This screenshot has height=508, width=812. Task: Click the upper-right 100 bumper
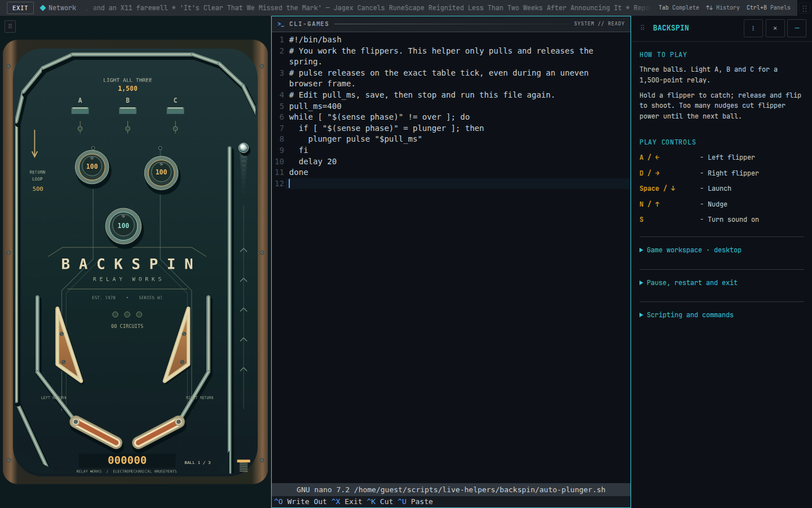(x=161, y=172)
